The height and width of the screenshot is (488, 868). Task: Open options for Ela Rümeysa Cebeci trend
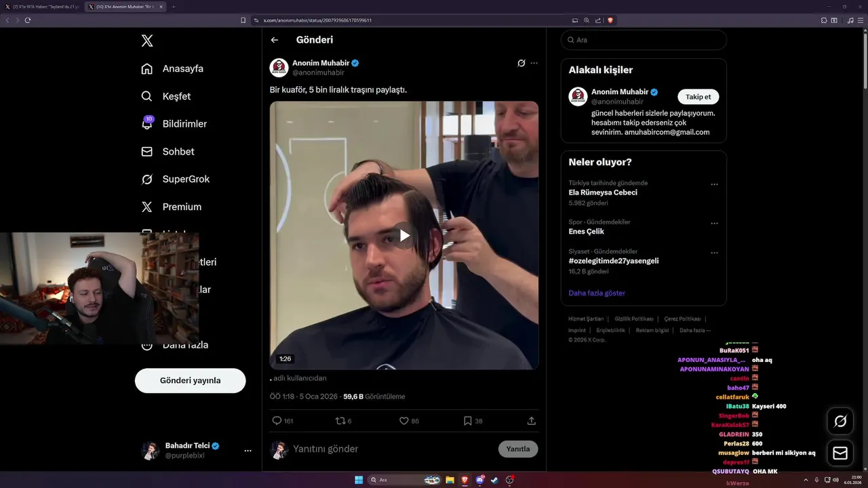pyautogui.click(x=714, y=184)
